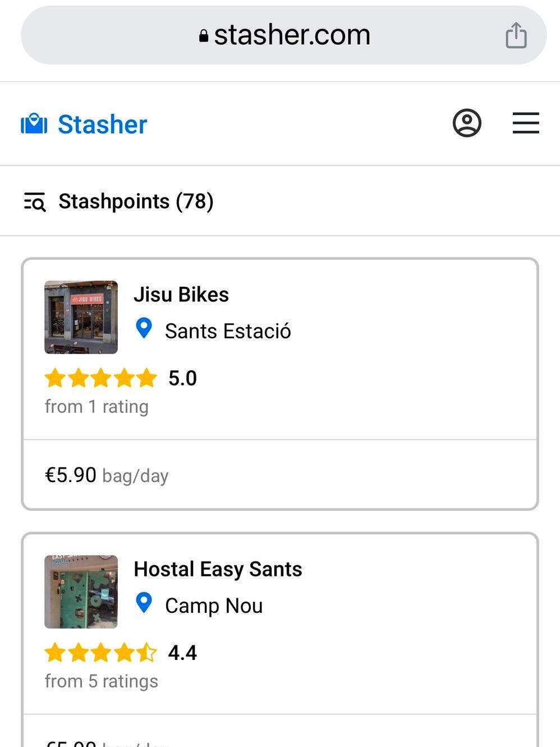Click Jisu Bikes five-star rating
The height and width of the screenshot is (747, 560).
(101, 378)
